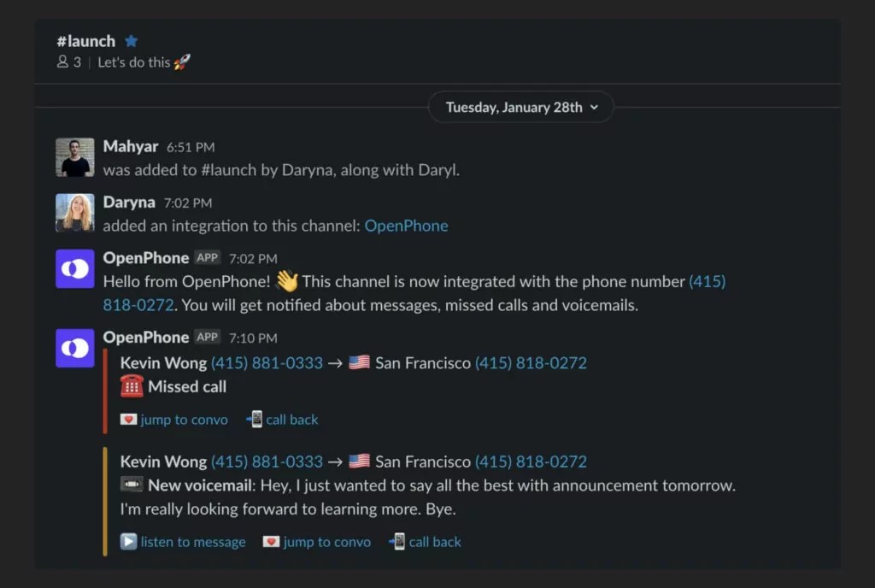Click jump to convo under Missed call
This screenshot has width=875, height=588.
point(185,420)
